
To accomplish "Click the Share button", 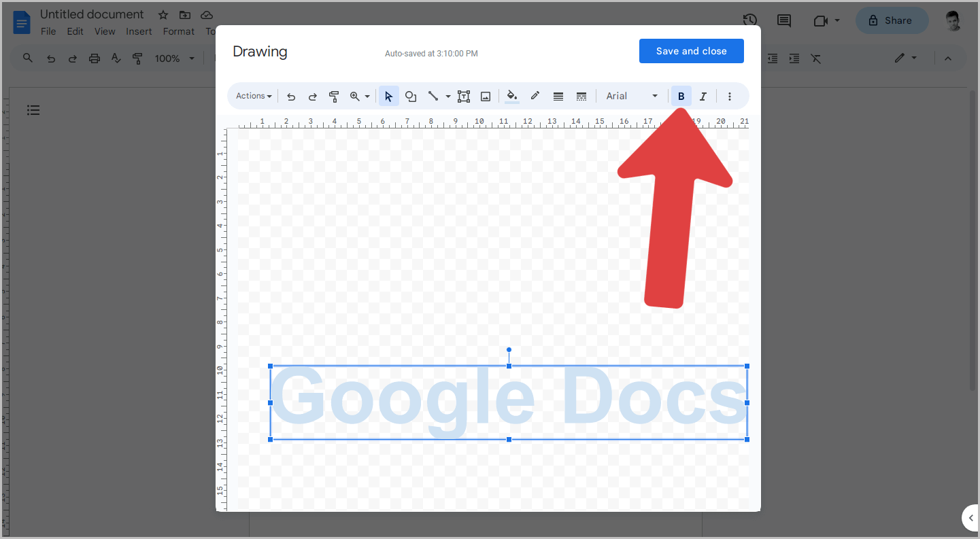I will tap(892, 20).
